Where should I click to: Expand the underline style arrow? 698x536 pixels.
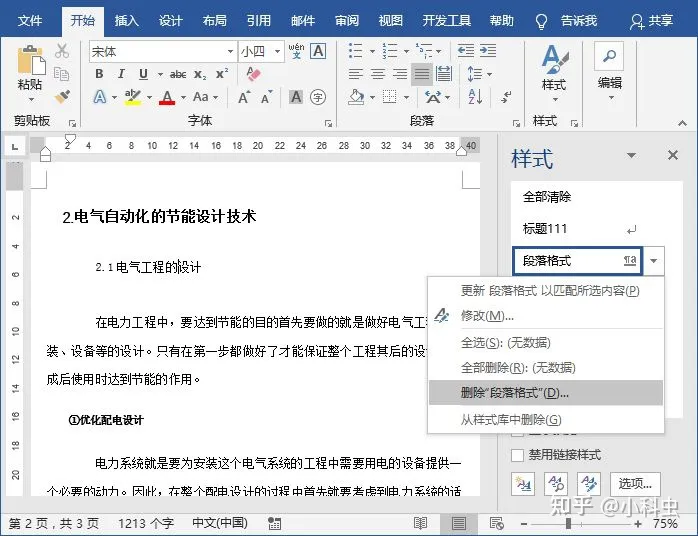[x=160, y=74]
